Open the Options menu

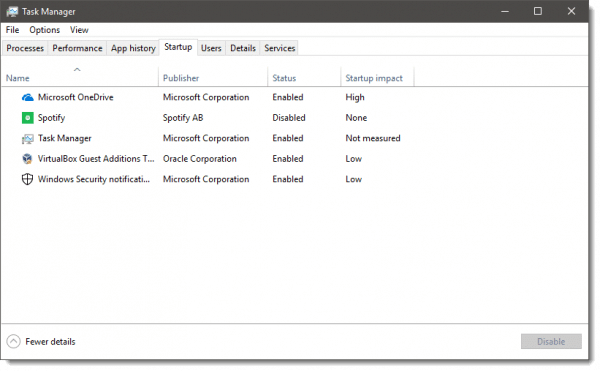click(45, 30)
